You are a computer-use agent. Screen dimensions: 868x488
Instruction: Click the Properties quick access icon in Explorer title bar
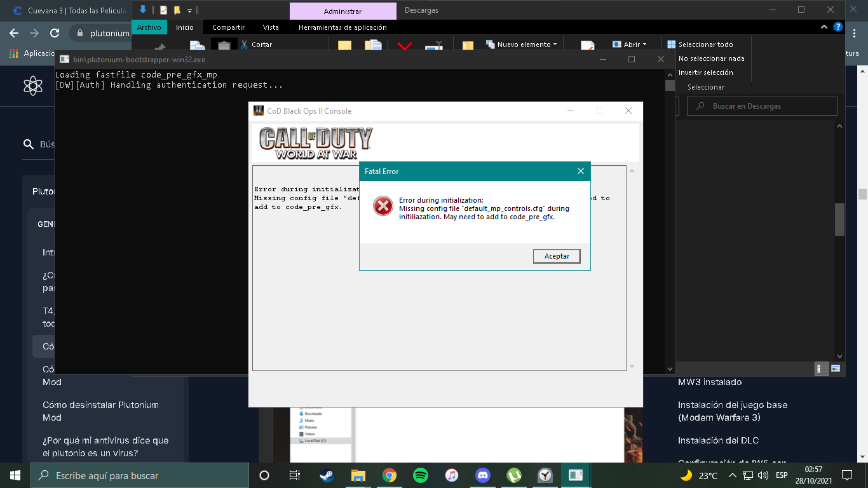[163, 10]
